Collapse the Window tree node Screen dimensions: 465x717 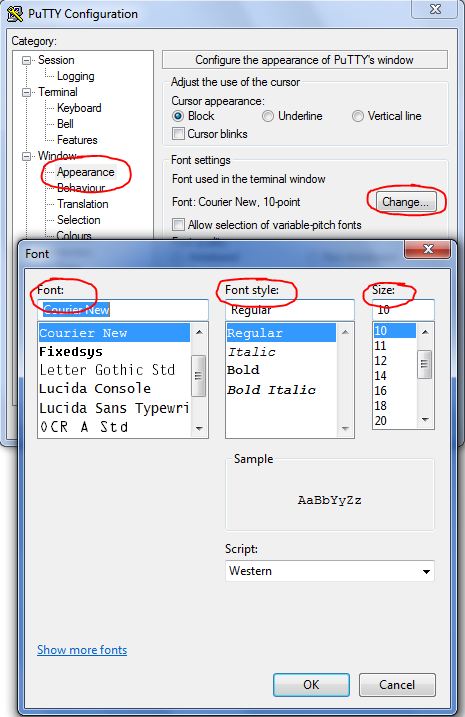click(27, 156)
